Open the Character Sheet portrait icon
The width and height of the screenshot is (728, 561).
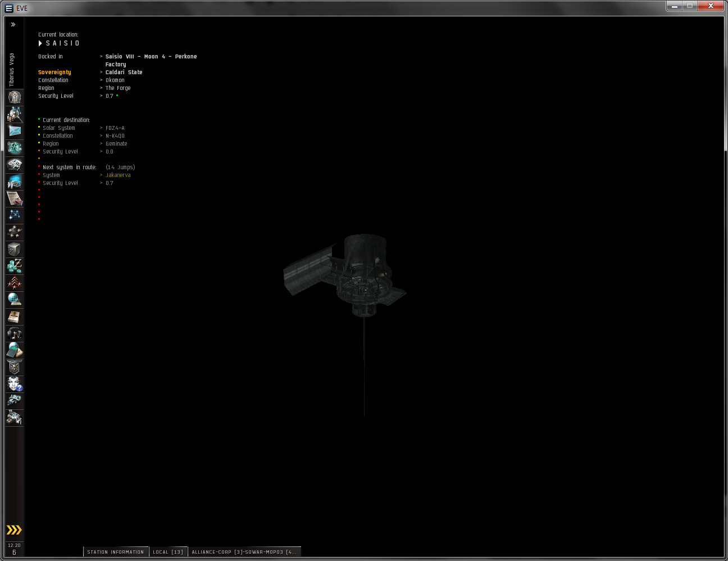(15, 97)
